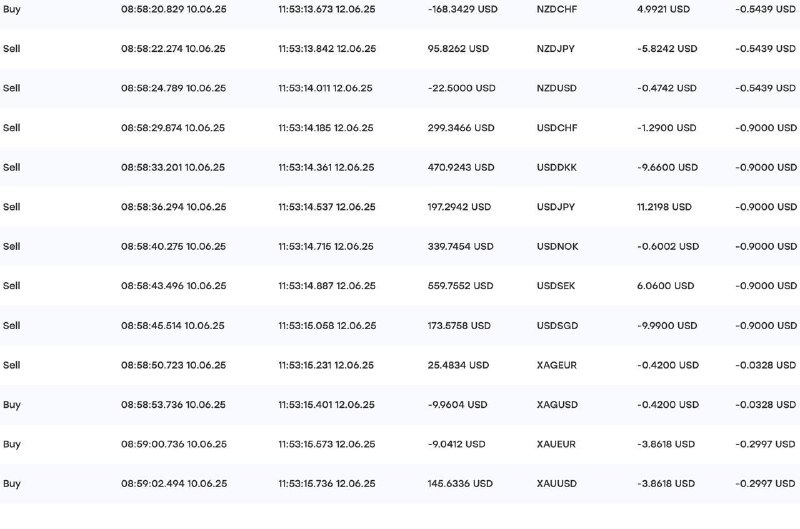Viewport: 800px width, 529px height.
Task: Click the 559.7552 USD value
Action: pos(460,286)
